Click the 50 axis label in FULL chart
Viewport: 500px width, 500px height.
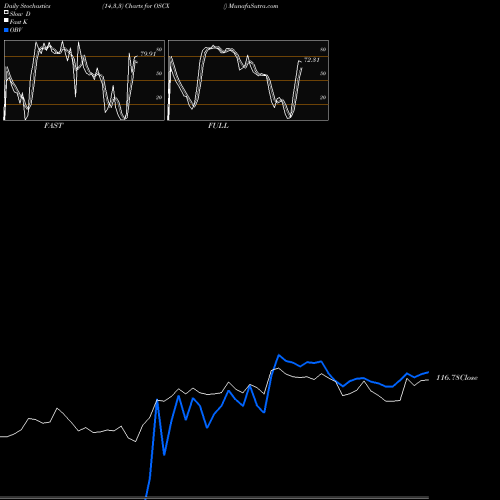323,73
